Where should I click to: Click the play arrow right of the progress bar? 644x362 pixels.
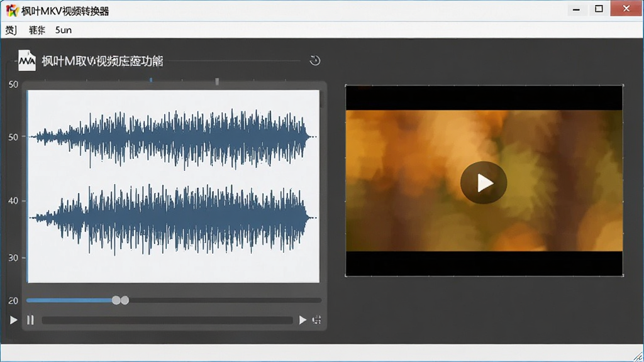303,320
